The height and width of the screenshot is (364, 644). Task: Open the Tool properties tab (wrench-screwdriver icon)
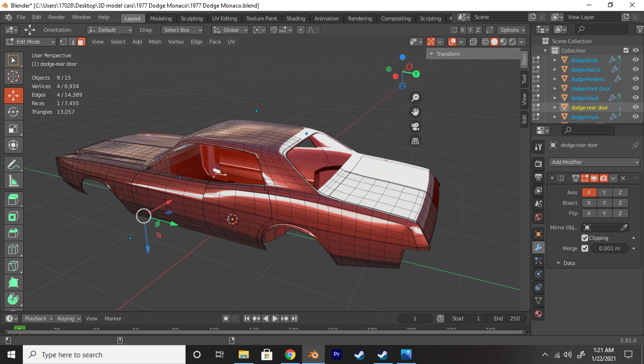(x=538, y=147)
